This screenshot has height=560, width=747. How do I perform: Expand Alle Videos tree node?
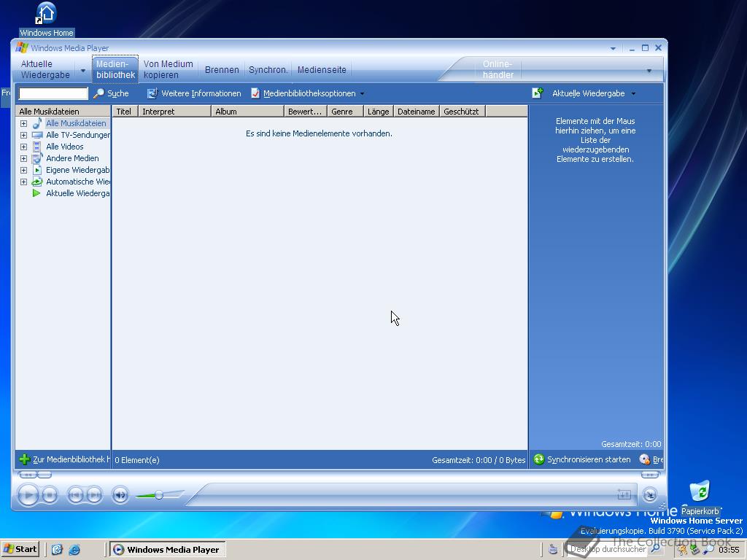(23, 147)
